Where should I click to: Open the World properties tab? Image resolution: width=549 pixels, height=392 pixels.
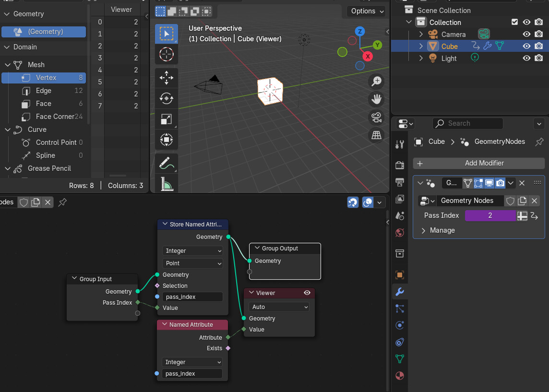pos(399,233)
